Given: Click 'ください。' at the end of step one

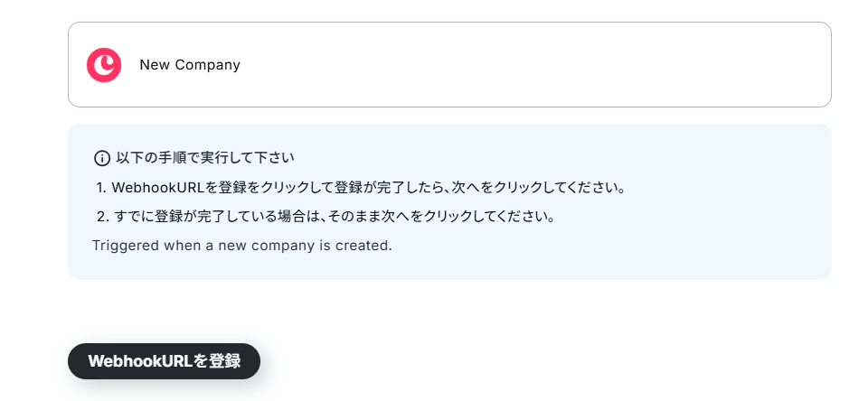Looking at the screenshot, I should [599, 188].
